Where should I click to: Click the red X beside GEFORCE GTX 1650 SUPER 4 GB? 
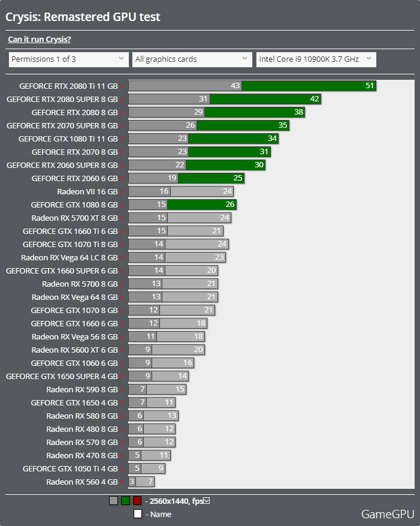pyautogui.click(x=122, y=377)
